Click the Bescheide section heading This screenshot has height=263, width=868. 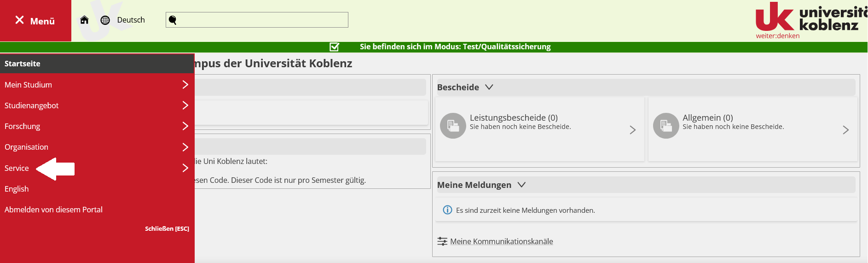click(458, 87)
